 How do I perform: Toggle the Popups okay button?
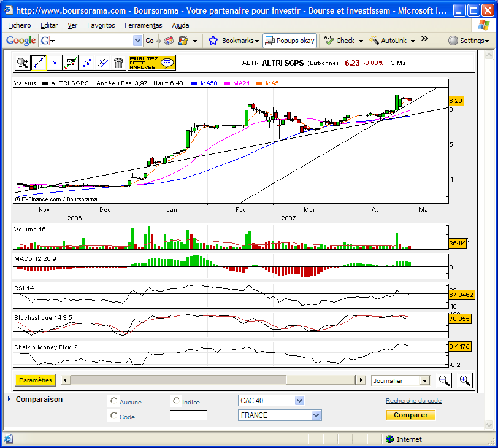tap(289, 41)
